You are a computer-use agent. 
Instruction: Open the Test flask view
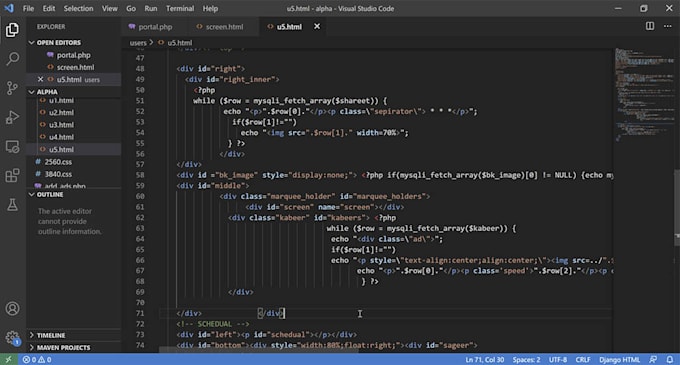(12, 205)
